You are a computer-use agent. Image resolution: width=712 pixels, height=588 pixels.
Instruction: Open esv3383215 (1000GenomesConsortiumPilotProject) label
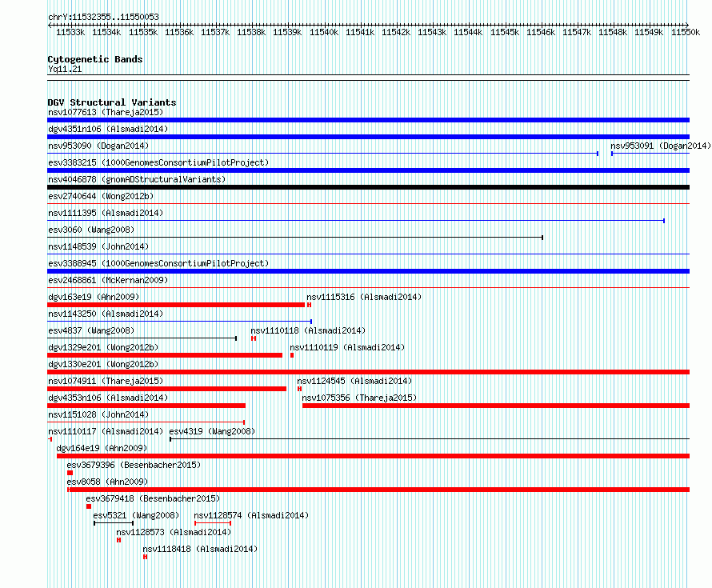pyautogui.click(x=158, y=162)
